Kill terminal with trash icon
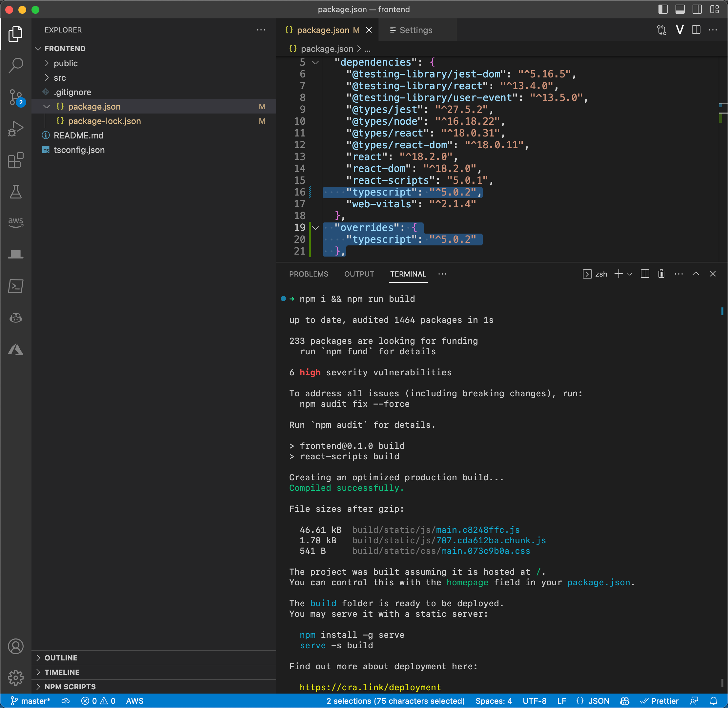728x708 pixels. tap(661, 274)
